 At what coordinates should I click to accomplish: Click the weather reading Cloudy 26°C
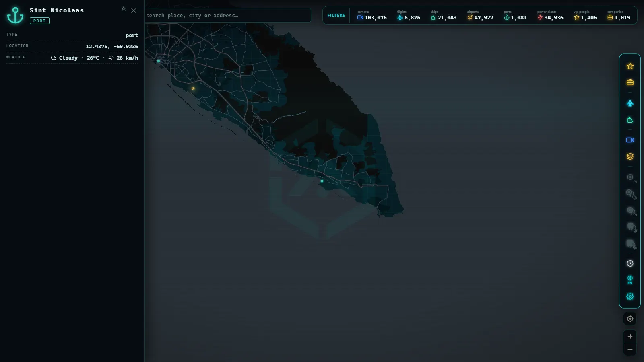tap(75, 58)
